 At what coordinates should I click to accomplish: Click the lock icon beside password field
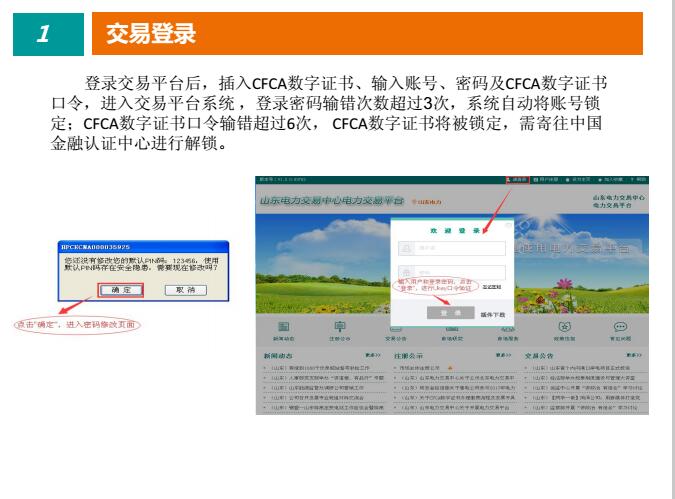(407, 272)
